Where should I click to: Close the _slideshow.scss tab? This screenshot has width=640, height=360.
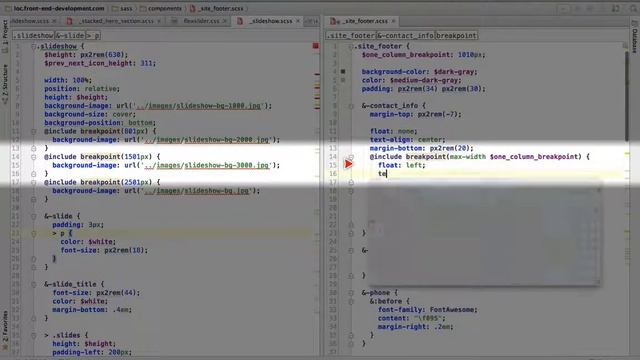pyautogui.click(x=298, y=21)
